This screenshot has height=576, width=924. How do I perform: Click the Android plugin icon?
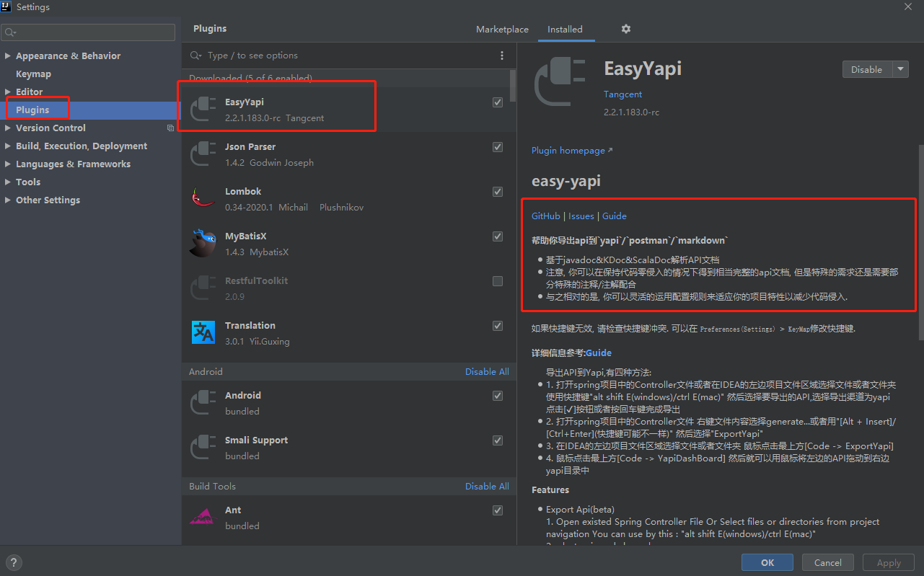tap(203, 402)
